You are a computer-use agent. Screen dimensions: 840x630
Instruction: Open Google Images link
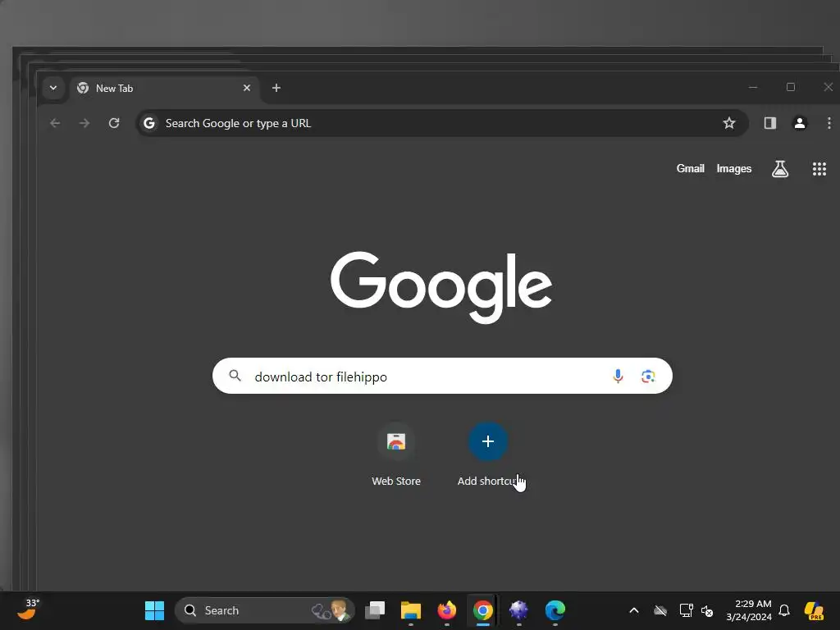coord(734,169)
